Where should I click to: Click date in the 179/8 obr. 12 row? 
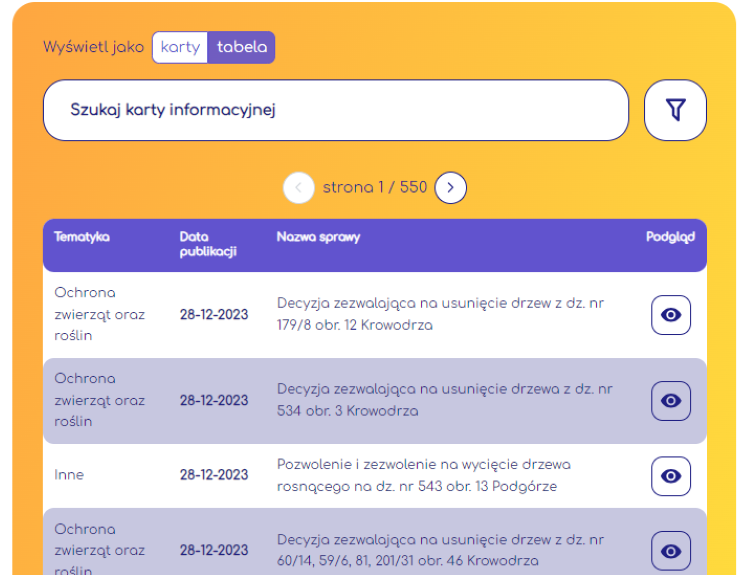[214, 315]
